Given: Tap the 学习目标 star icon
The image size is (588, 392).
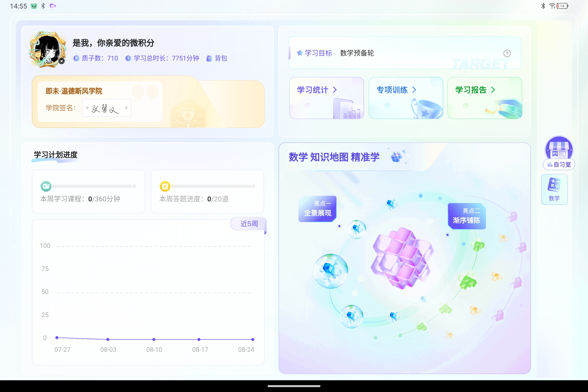Looking at the screenshot, I should tap(300, 53).
